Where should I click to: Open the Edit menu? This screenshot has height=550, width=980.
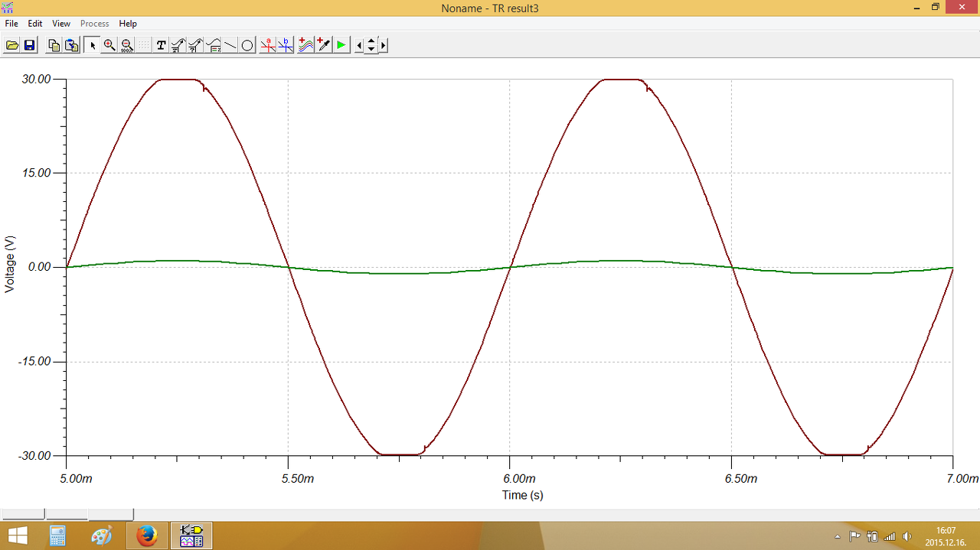click(35, 24)
